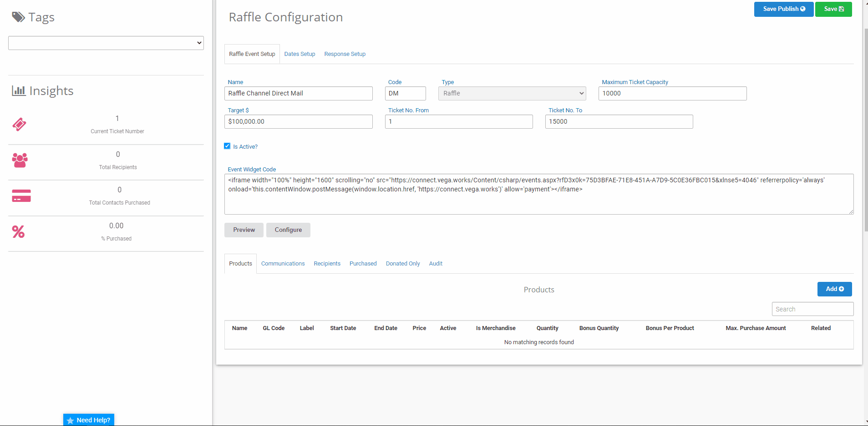Viewport: 868px width, 426px height.
Task: Sort table by Price column
Action: tap(419, 328)
